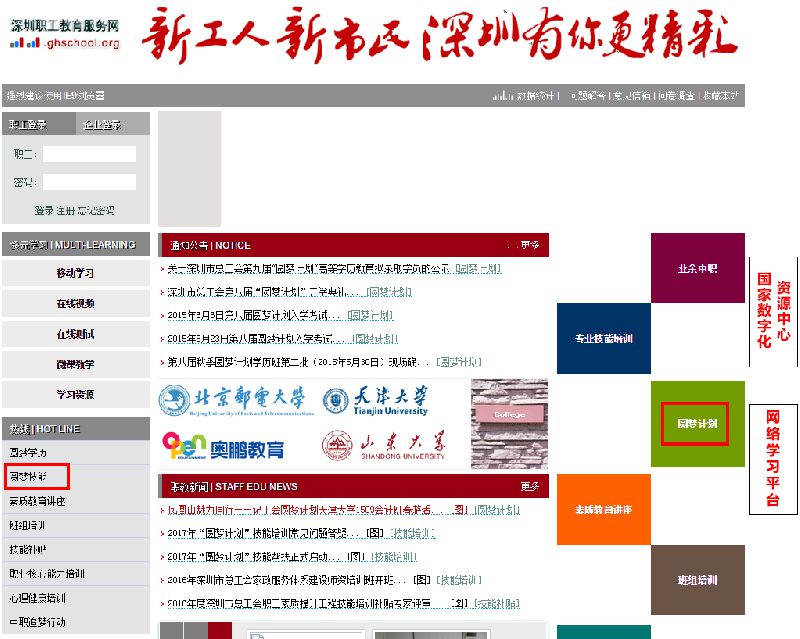Switch to the 企业登录 login tab

[x=101, y=125]
